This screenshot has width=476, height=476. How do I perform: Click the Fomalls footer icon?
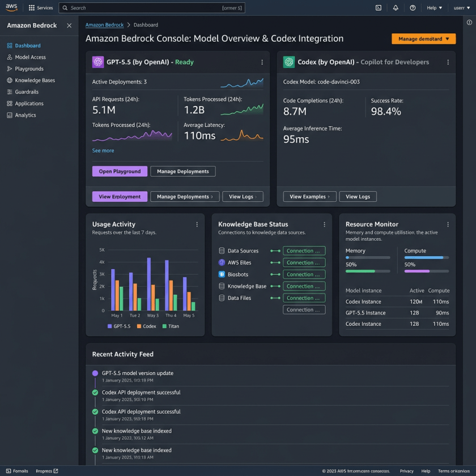pos(8,471)
